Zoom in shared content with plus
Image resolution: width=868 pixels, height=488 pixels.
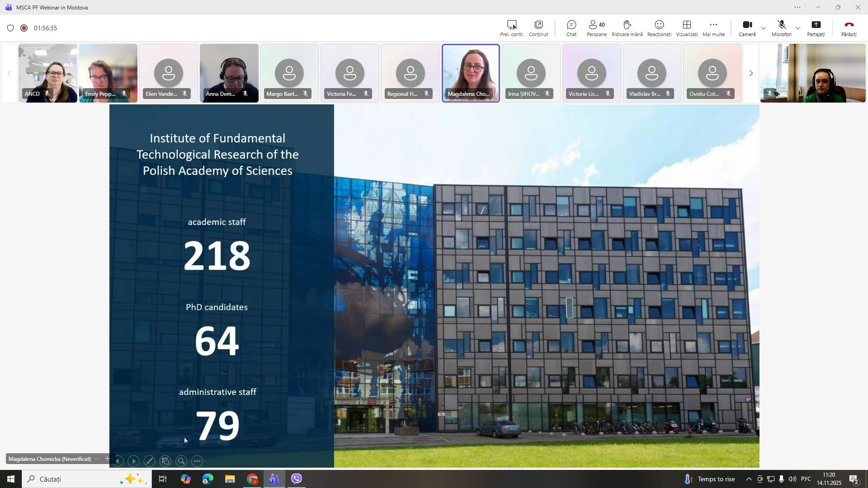[x=107, y=459]
